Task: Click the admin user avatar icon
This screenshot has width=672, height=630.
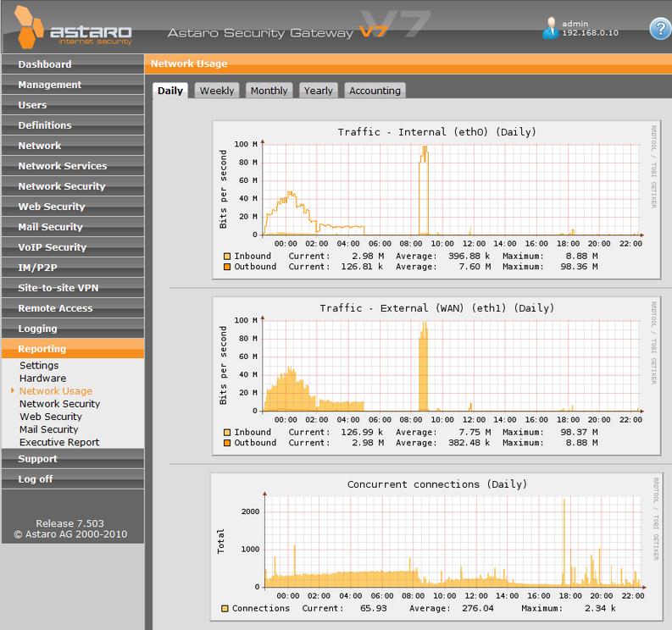Action: tap(551, 28)
